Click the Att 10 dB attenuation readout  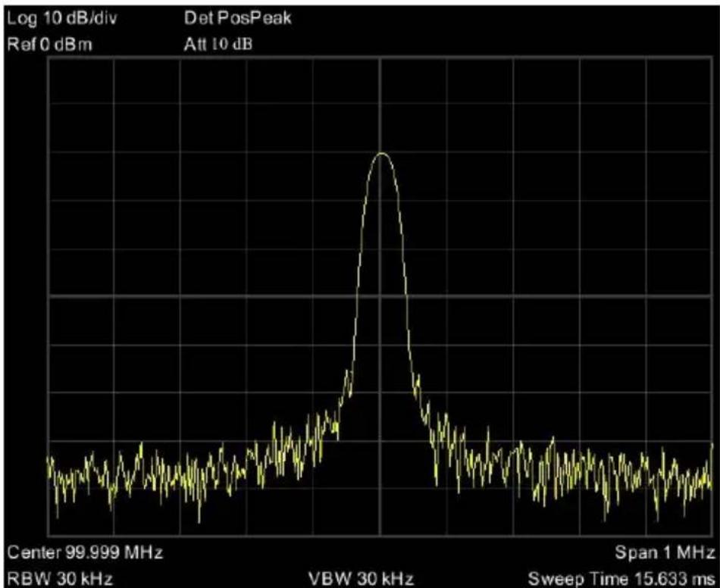218,45
